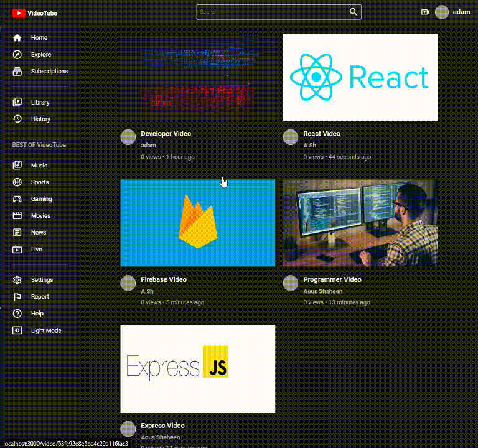Viewport: 478px width, 448px height.
Task: Click channel name A Sh under React Video
Action: 310,146
